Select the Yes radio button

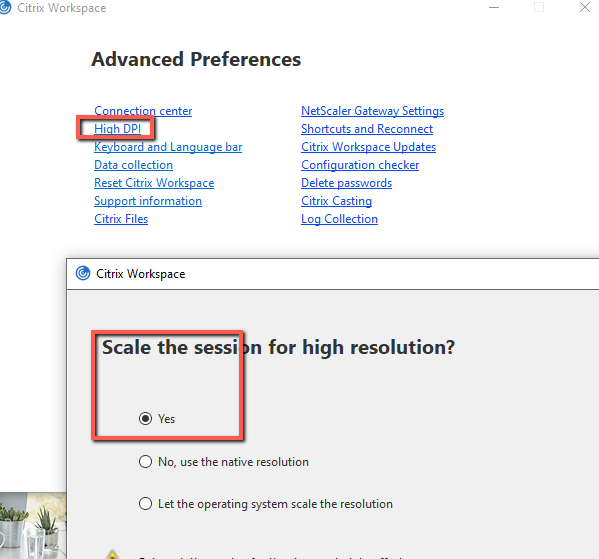pyautogui.click(x=145, y=419)
